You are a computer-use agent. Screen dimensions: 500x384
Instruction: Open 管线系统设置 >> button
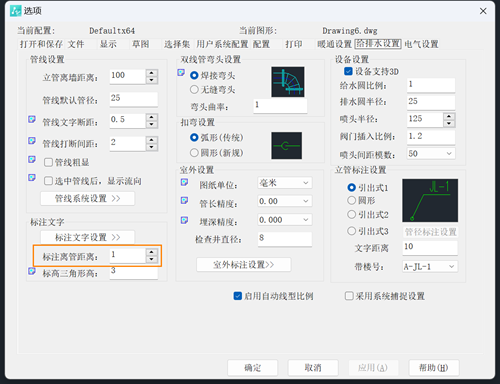87,199
